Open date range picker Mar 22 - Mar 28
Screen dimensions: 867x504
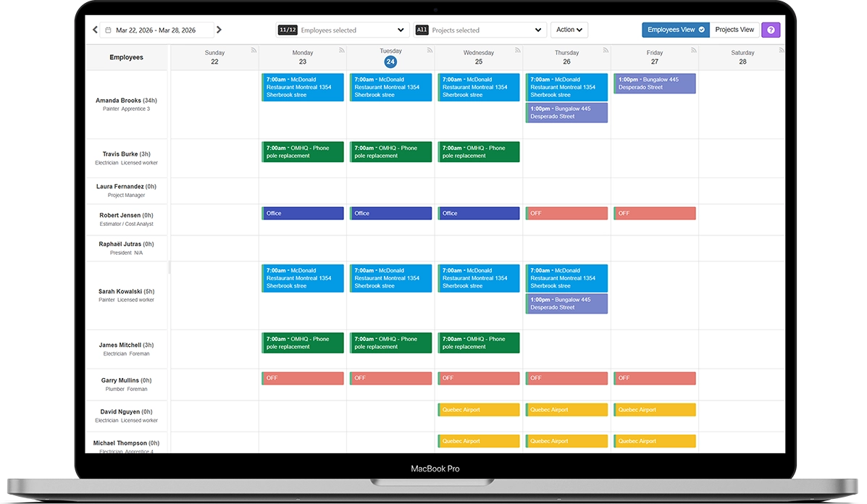156,30
